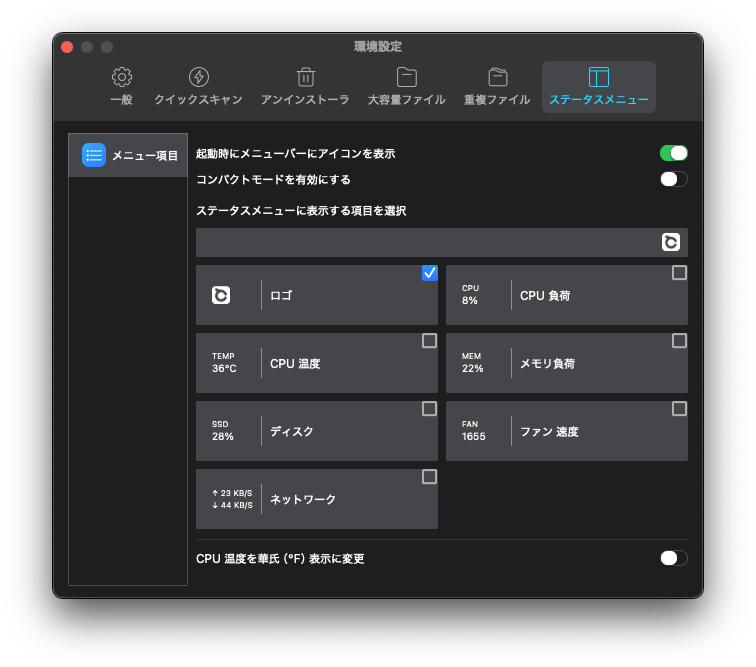
Task: Enable コンパクトモード toggle
Action: click(x=674, y=179)
